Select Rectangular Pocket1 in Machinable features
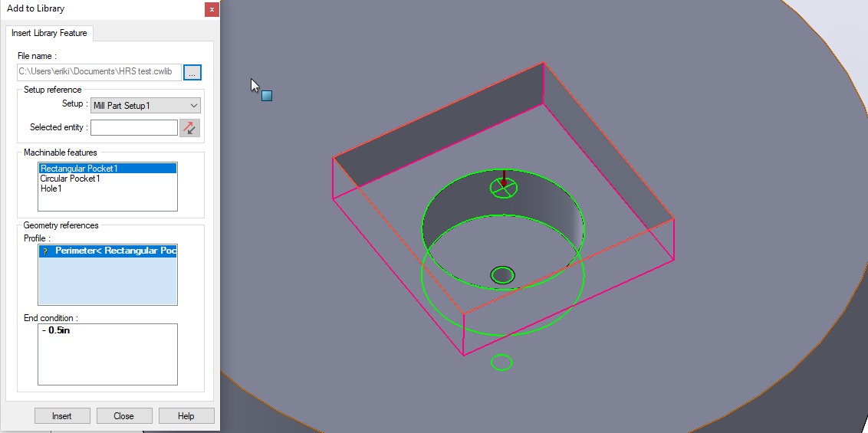Screen dimensions: 868x433 [107, 168]
